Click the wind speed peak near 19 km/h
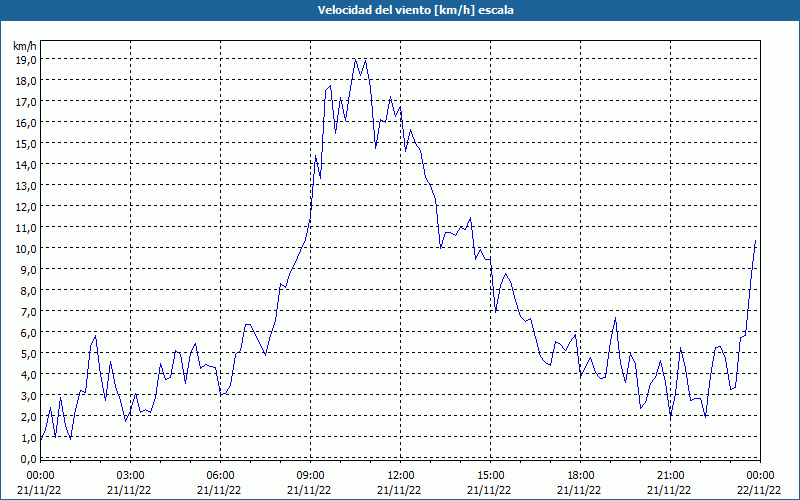 coord(356,59)
